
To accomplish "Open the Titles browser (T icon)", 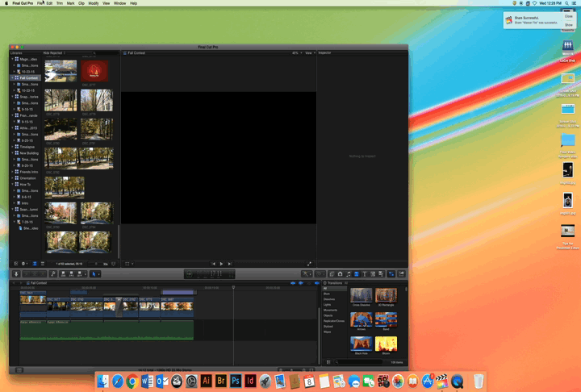I will (364, 274).
